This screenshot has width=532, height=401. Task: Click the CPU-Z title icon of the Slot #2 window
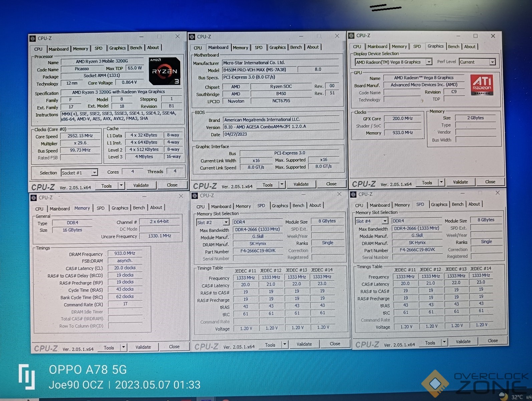tap(195, 195)
